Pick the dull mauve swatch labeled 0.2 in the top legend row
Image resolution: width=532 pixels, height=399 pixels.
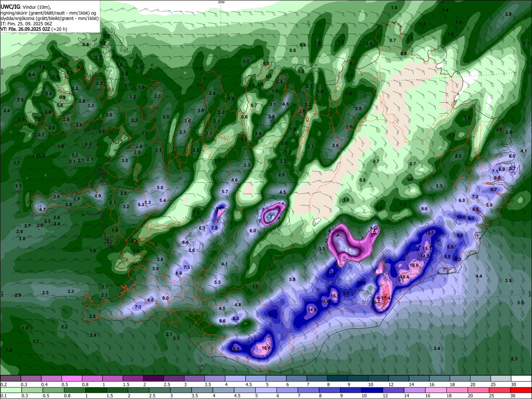[x=10, y=378]
